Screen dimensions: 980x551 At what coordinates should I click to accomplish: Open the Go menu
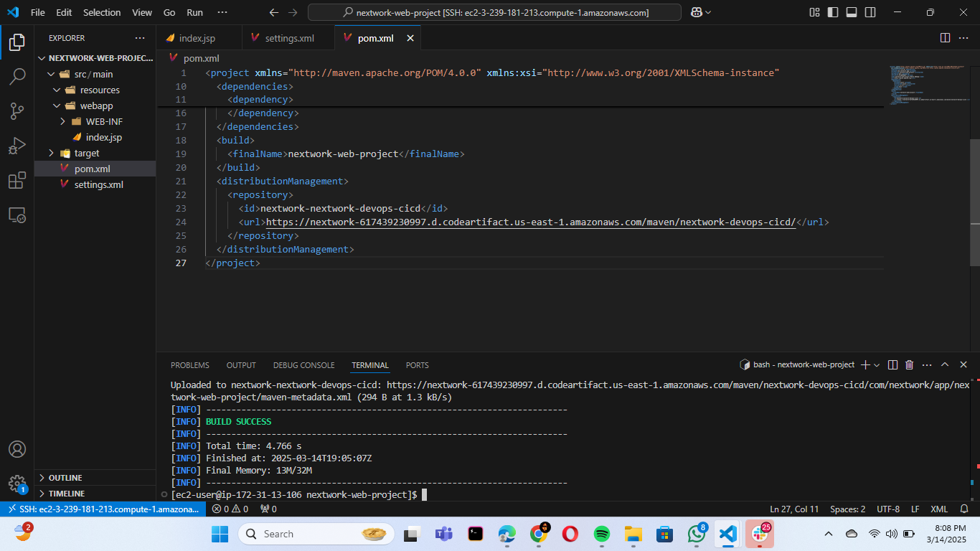(169, 12)
